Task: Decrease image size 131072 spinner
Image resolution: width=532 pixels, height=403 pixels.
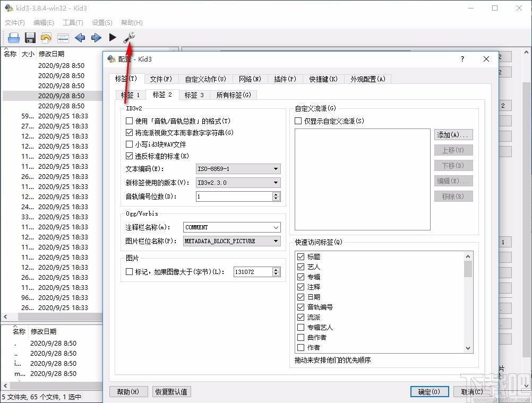Action: coord(276,274)
